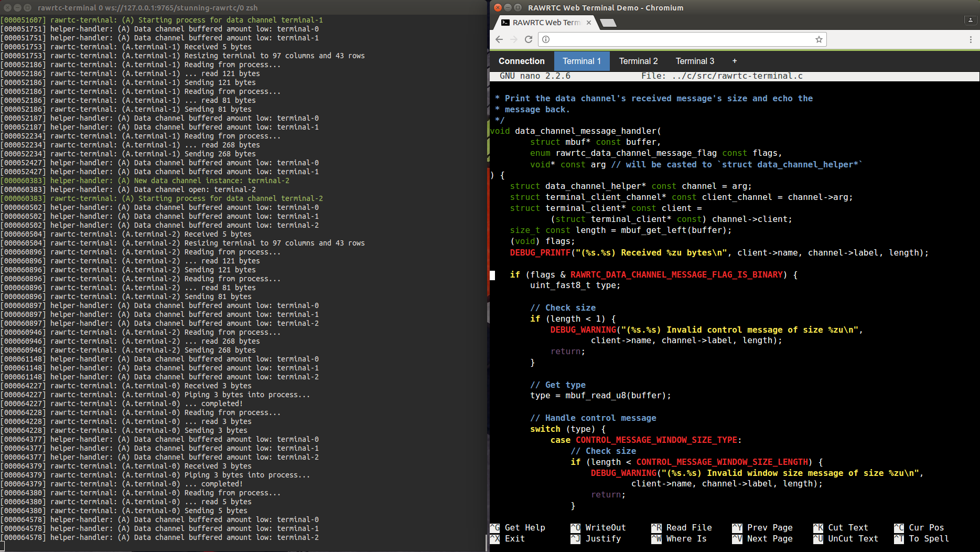Open a new Chromium tab
980x552 pixels.
pyautogui.click(x=608, y=23)
